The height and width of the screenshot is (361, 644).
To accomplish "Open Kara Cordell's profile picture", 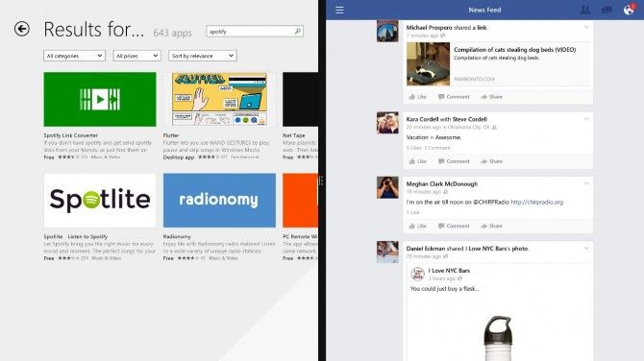I will 387,123.
